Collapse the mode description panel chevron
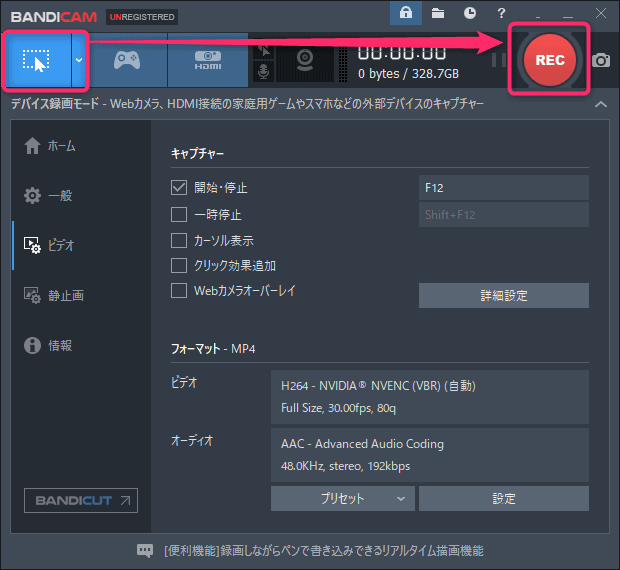Image resolution: width=620 pixels, height=570 pixels. tap(600, 105)
